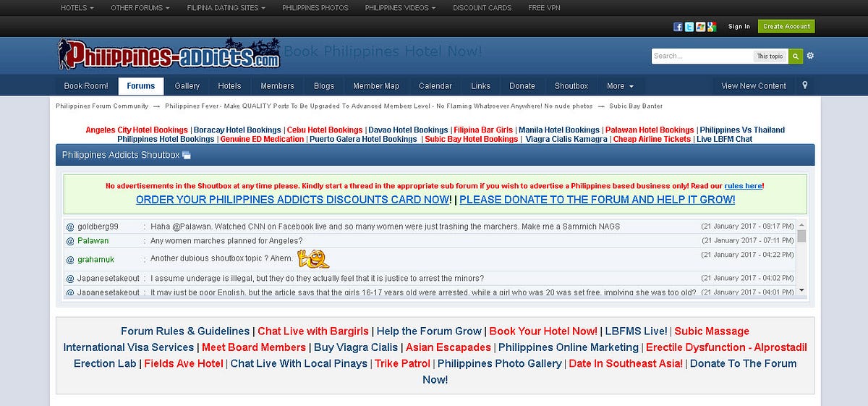Image resolution: width=868 pixels, height=406 pixels.
Task: Open Philippines Photo Gallery link
Action: coord(500,363)
